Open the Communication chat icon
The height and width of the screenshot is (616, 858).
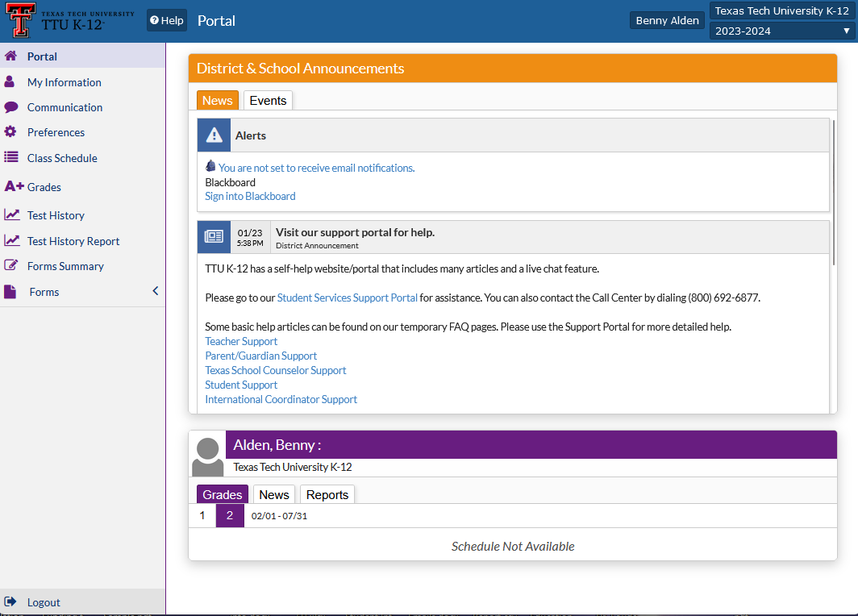point(11,107)
